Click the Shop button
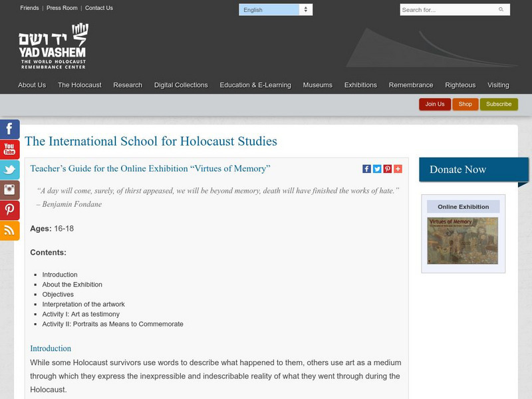The width and height of the screenshot is (532, 399). point(465,104)
